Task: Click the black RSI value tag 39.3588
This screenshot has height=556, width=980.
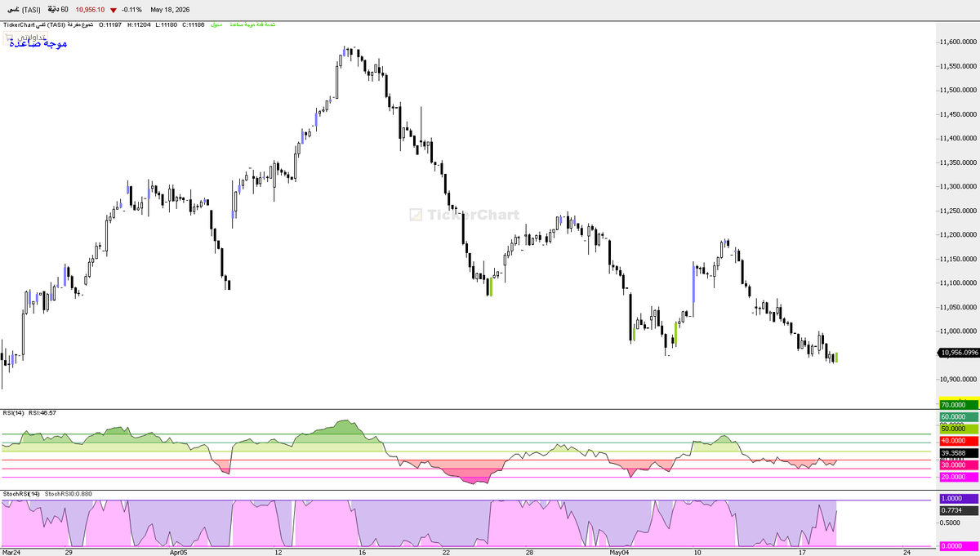Action: click(x=959, y=453)
